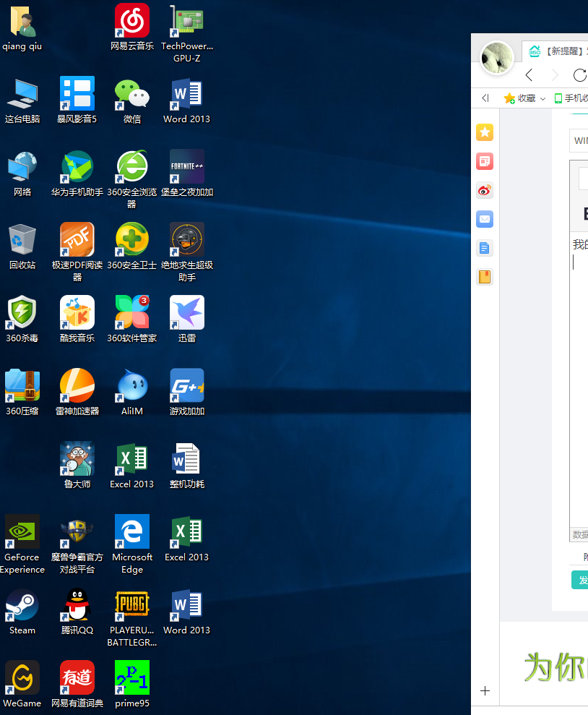This screenshot has width=588, height=715.
Task: Click the yellow star favorites sidebar icon
Action: (485, 132)
